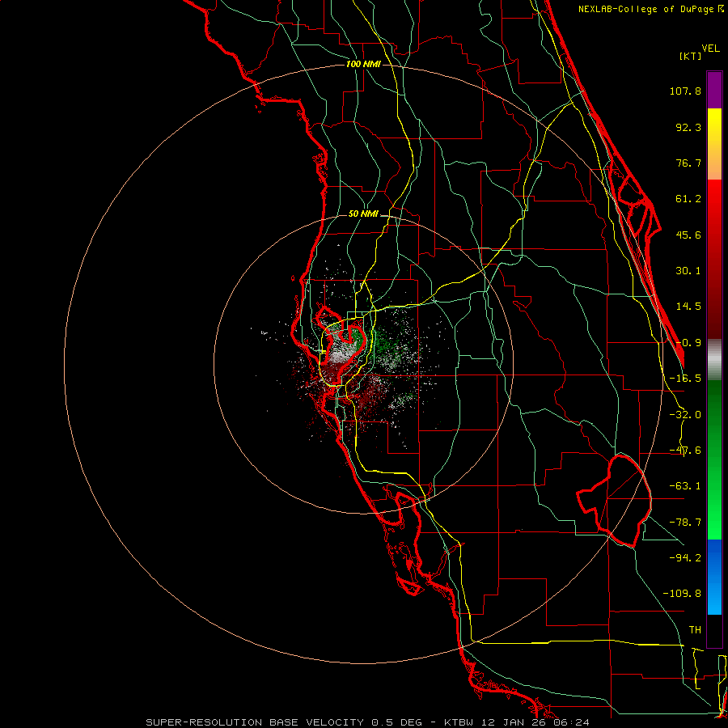728x728 pixels.
Task: Click the -47.6 velocity scale value
Action: [x=685, y=451]
